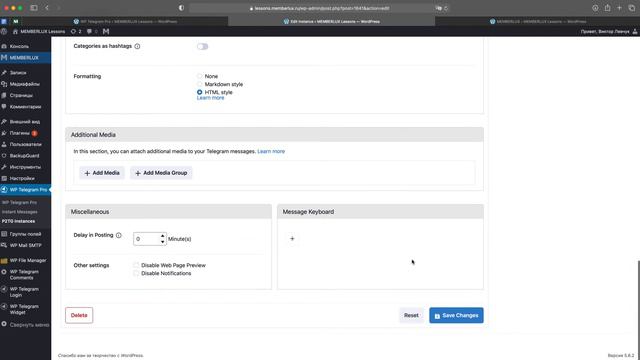
Task: Select HTML style formatting option
Action: pos(200,92)
